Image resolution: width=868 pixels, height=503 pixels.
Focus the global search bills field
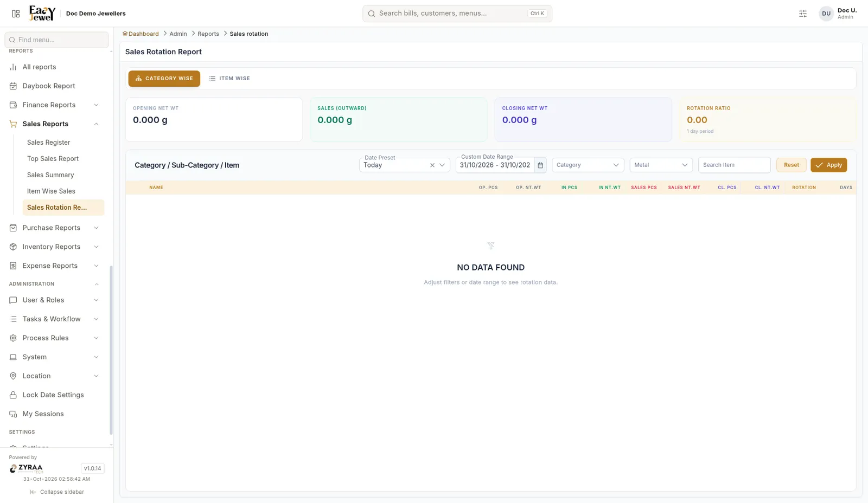(x=457, y=14)
